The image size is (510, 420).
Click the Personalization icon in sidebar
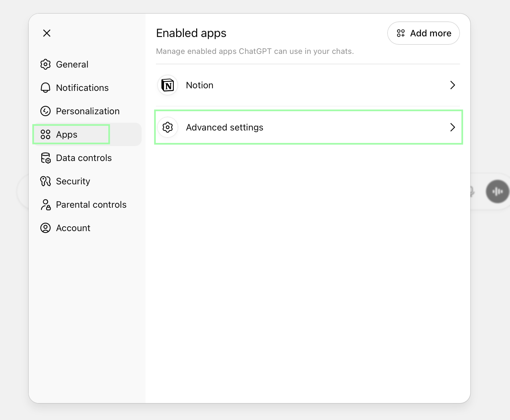(45, 111)
